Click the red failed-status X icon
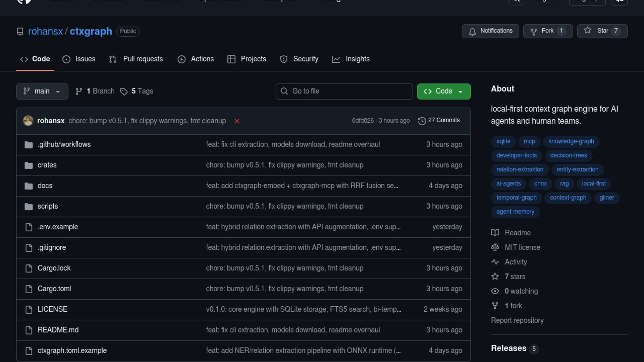 [237, 121]
